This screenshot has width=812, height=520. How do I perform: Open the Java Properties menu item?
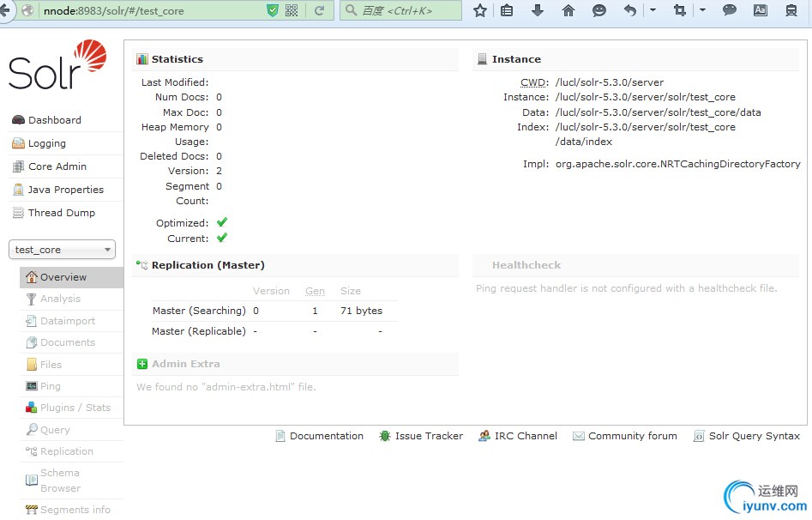point(65,190)
